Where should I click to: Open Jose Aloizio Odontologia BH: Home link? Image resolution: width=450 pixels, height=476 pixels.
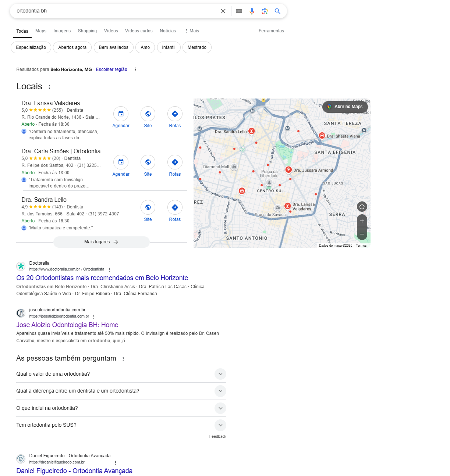(67, 325)
